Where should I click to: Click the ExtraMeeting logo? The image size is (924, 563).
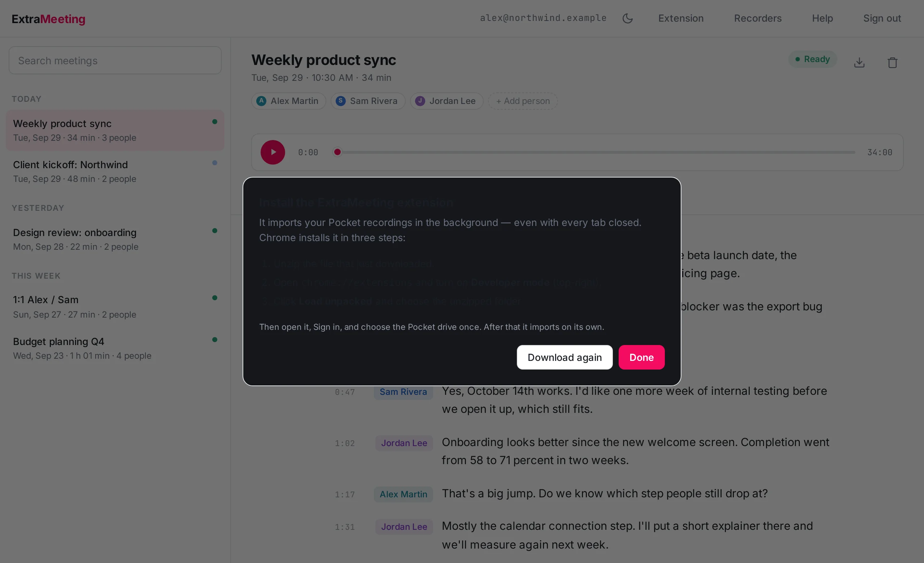(x=48, y=19)
